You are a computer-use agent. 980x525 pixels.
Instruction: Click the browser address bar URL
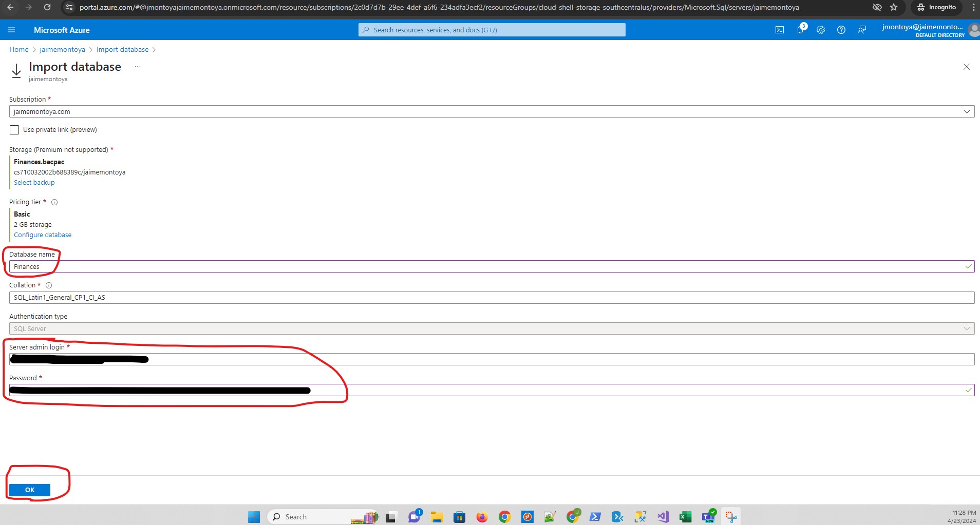[439, 7]
